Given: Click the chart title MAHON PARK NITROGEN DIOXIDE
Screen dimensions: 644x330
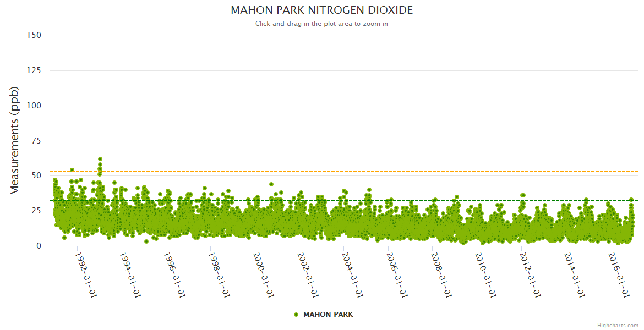Looking at the screenshot, I should tap(321, 10).
